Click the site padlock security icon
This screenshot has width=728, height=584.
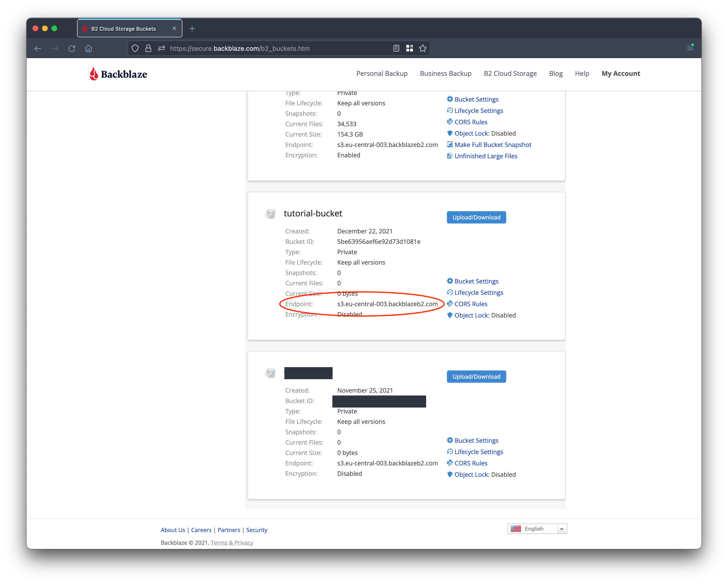click(x=148, y=48)
